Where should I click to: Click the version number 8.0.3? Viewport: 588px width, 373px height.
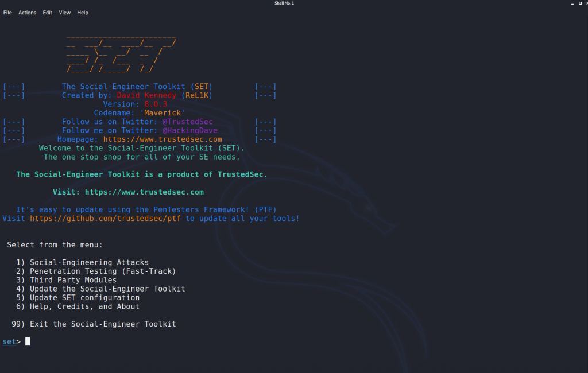156,104
